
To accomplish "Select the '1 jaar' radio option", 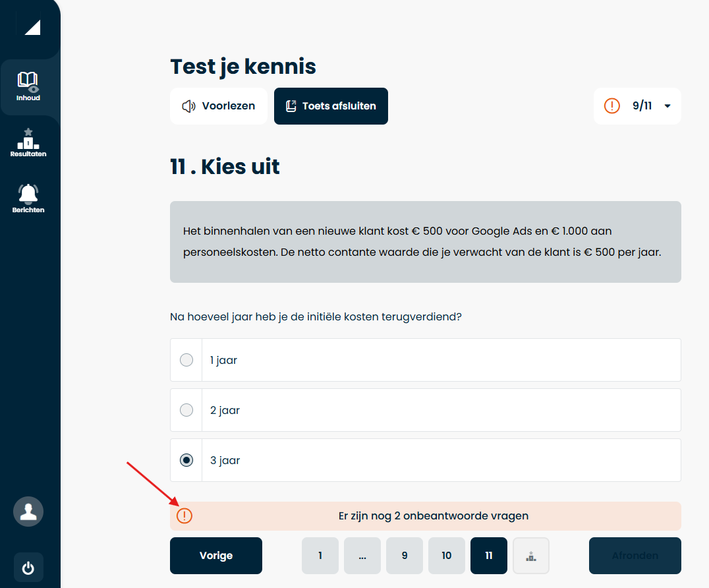I will 186,360.
